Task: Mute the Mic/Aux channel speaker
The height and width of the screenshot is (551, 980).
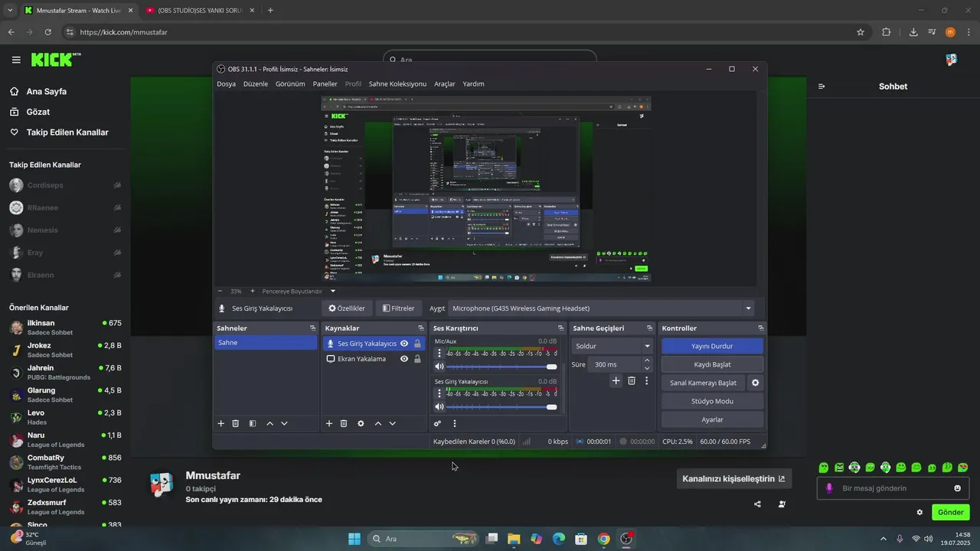Action: tap(439, 367)
